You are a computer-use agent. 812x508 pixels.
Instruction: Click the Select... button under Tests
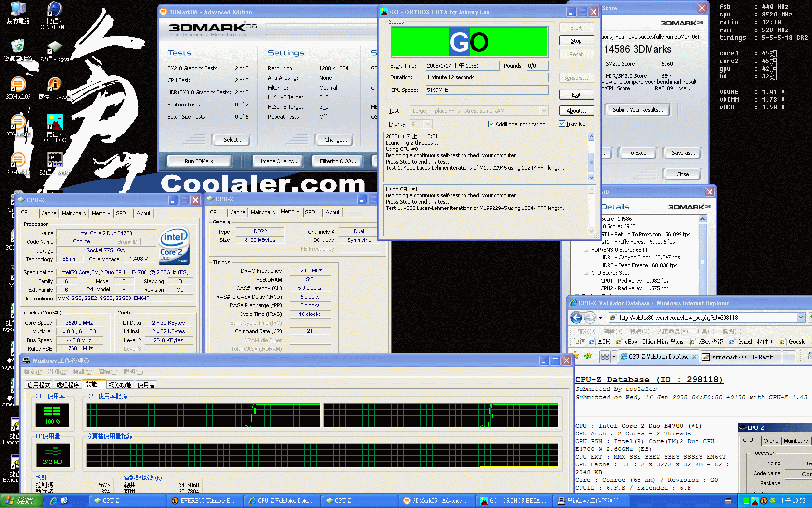click(x=232, y=140)
